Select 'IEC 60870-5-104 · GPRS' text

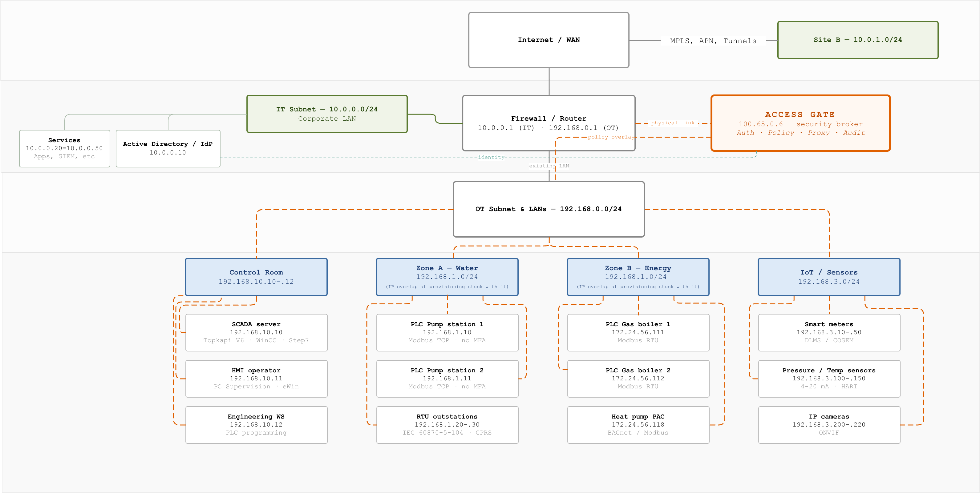coord(447,433)
